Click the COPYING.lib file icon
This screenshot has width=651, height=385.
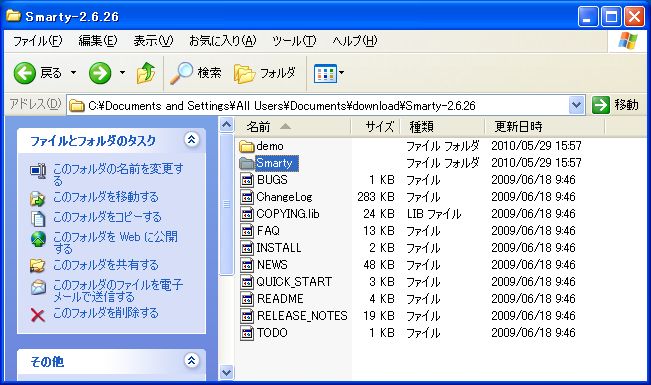[247, 214]
